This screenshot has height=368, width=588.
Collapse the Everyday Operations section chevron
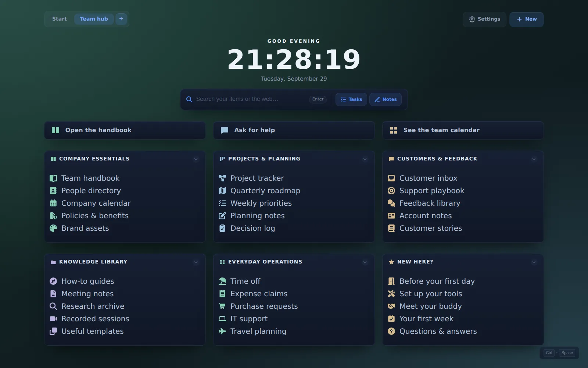tap(365, 262)
